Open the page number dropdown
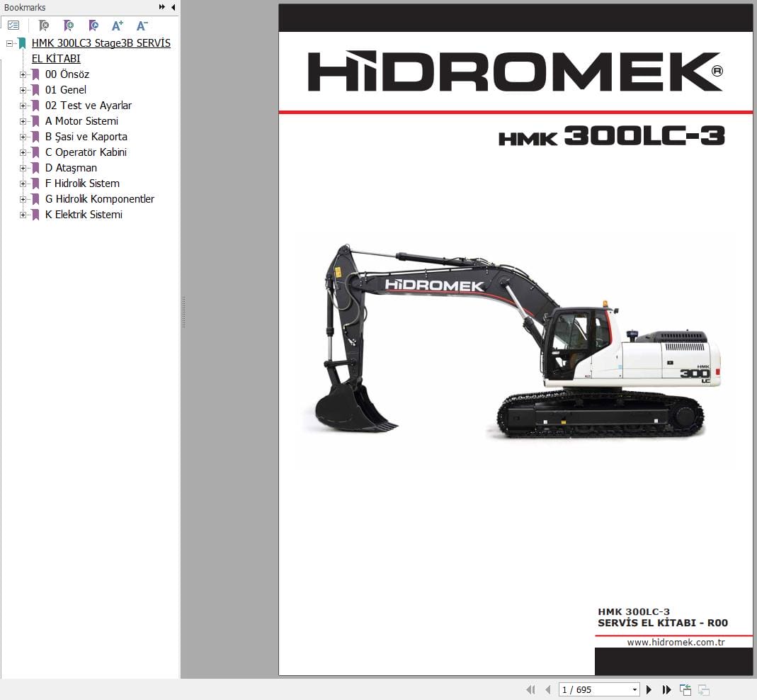 634,689
